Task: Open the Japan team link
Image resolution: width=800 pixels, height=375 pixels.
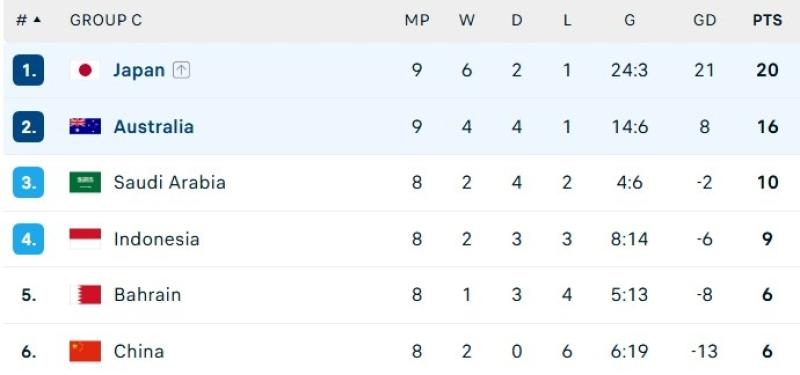Action: tap(139, 70)
